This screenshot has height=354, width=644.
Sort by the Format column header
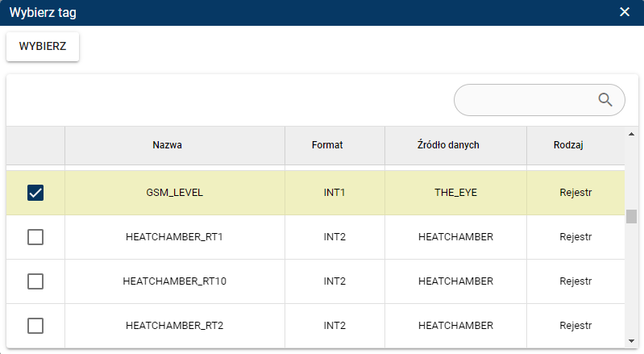coord(327,145)
